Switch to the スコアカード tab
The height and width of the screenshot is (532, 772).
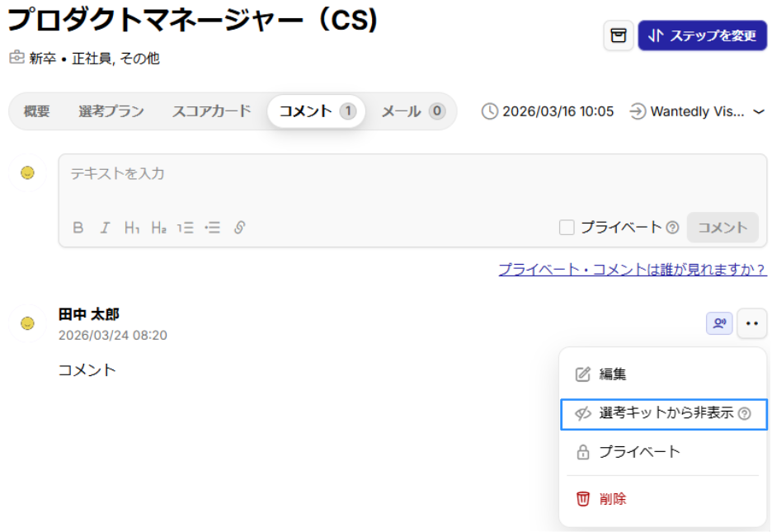[211, 111]
